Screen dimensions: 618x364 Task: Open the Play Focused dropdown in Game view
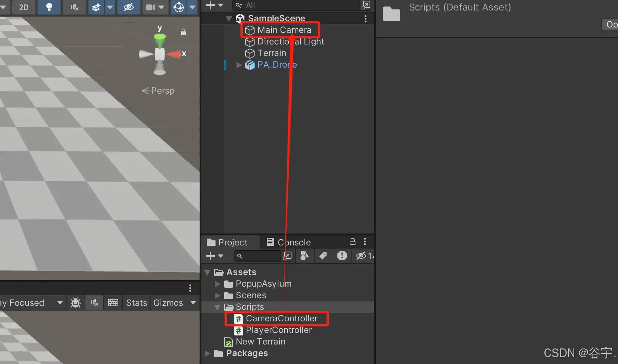click(x=32, y=303)
